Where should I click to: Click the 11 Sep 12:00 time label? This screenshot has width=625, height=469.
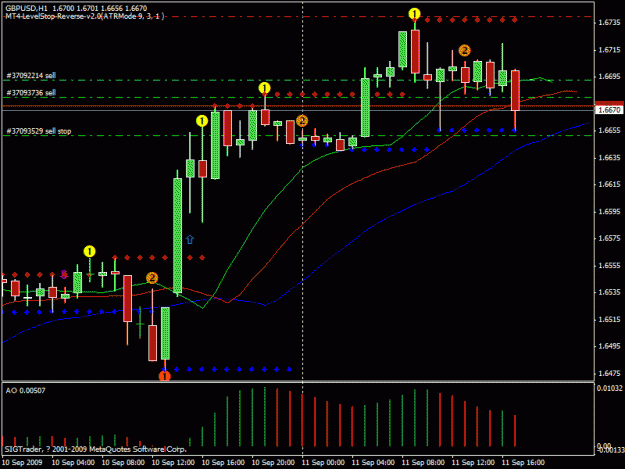click(x=473, y=463)
